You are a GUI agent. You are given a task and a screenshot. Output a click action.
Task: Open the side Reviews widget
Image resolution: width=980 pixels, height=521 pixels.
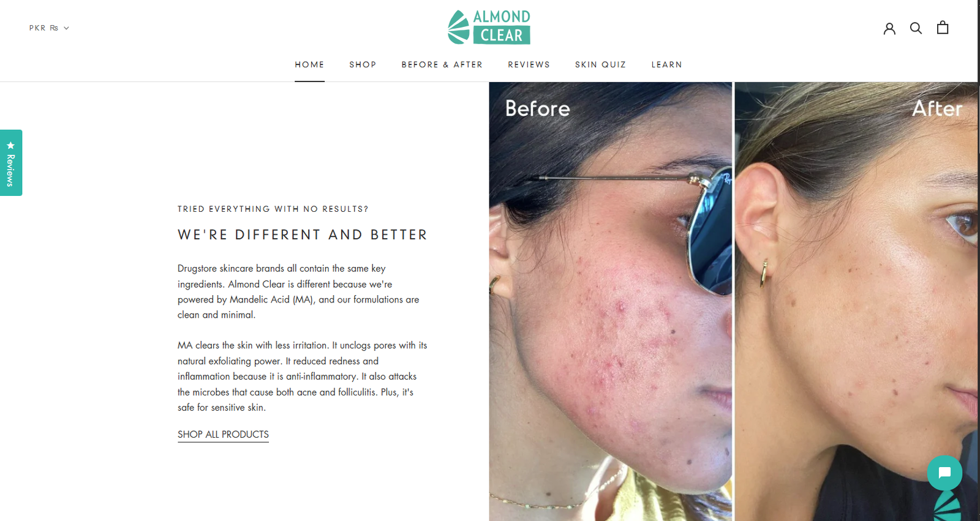11,163
